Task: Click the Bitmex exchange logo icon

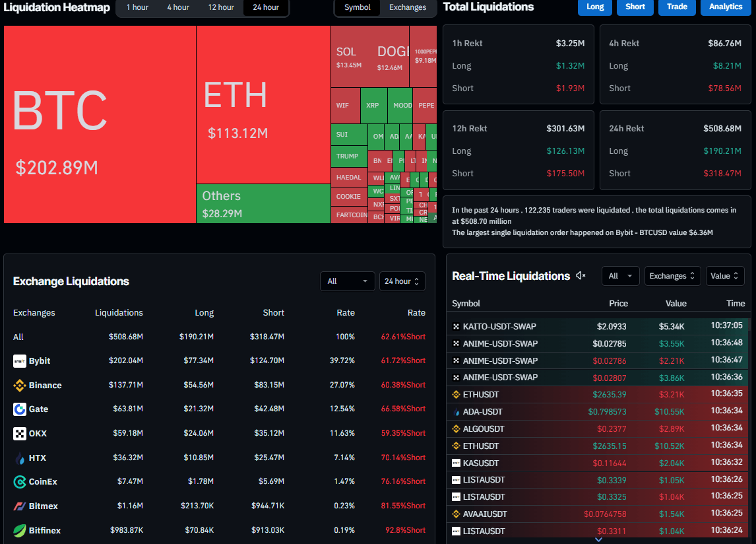Action: 19,506
